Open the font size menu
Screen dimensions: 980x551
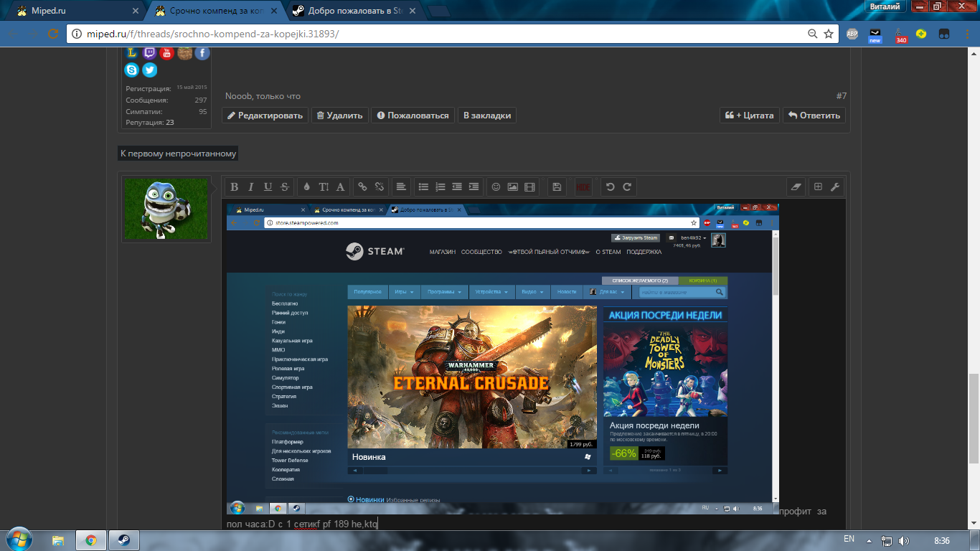[x=324, y=187]
